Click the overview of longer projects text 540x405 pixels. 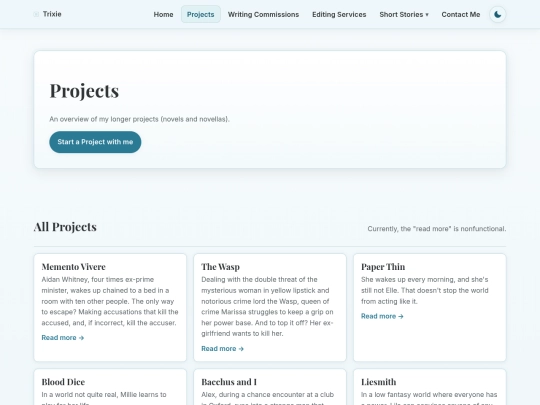pos(139,119)
